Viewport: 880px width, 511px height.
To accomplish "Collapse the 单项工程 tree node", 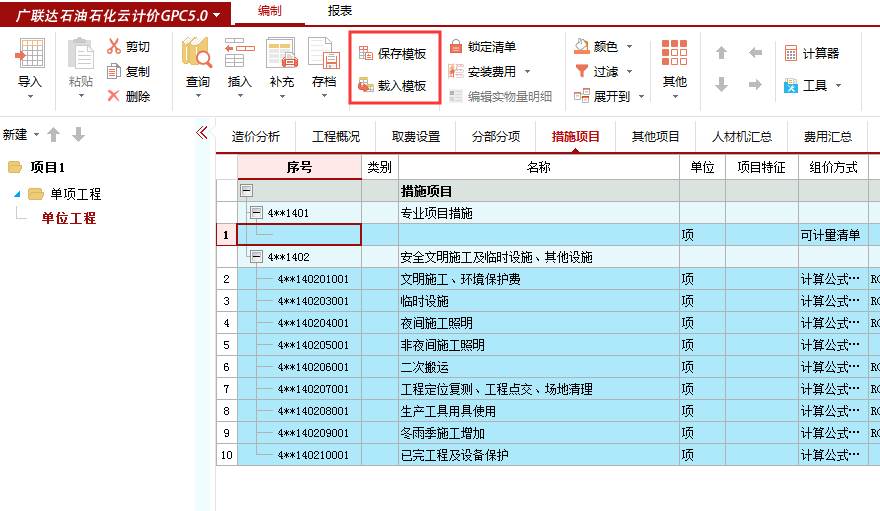I will click(17, 194).
